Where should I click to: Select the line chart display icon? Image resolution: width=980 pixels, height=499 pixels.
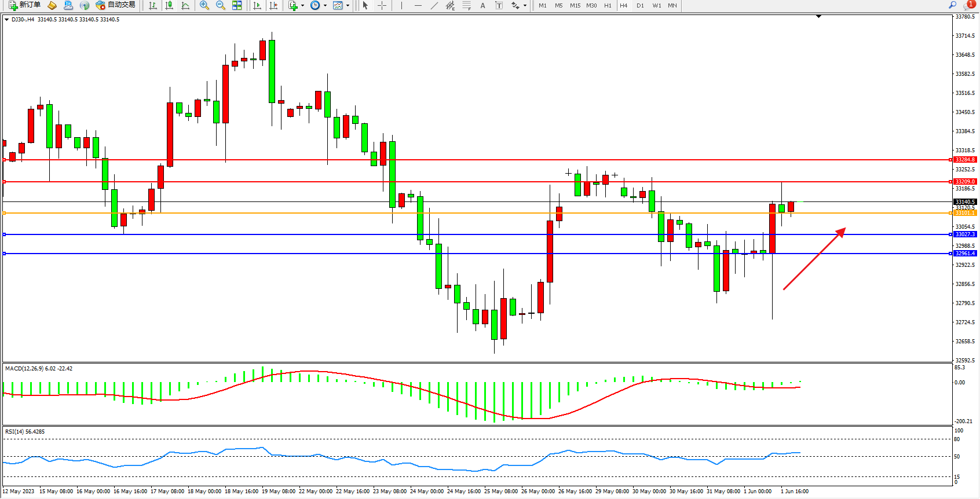(185, 5)
